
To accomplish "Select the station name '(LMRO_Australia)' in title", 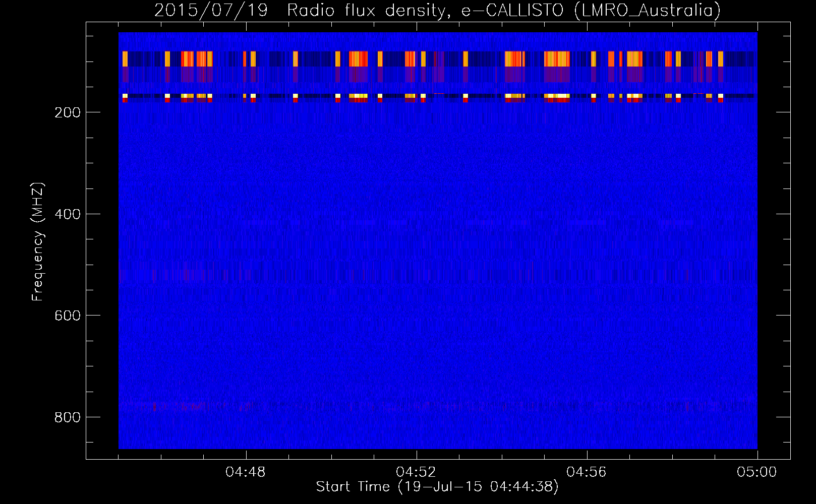I will coord(648,10).
